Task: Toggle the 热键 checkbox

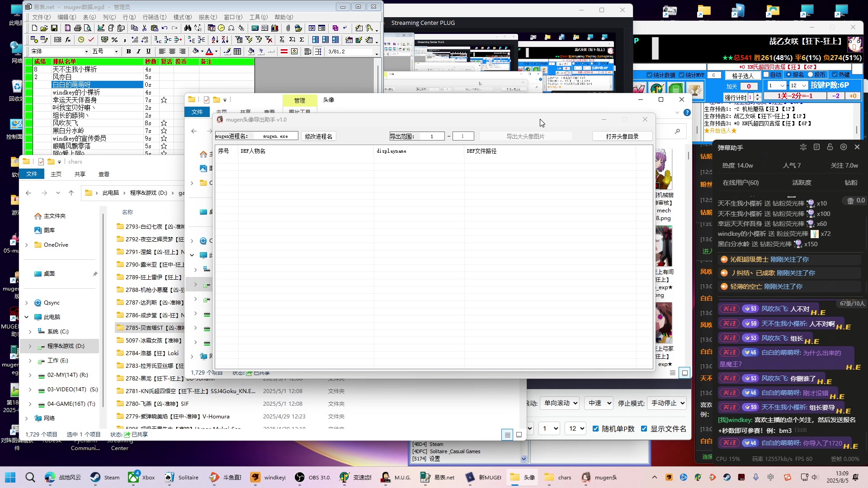Action: pos(835,75)
